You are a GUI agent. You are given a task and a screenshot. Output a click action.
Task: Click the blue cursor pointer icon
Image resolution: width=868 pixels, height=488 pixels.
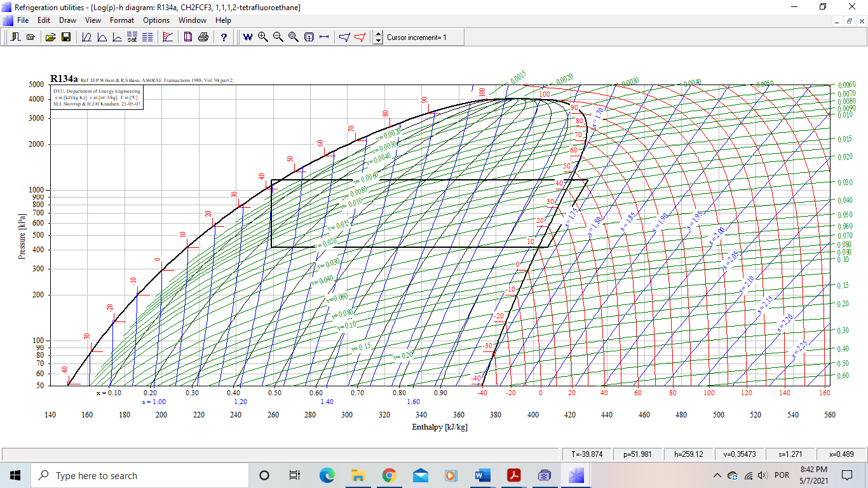point(344,37)
